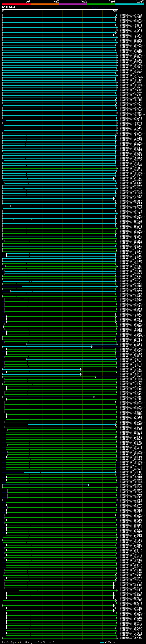
Task: Click the BB919446 query name label
Action: [x=8, y=7]
